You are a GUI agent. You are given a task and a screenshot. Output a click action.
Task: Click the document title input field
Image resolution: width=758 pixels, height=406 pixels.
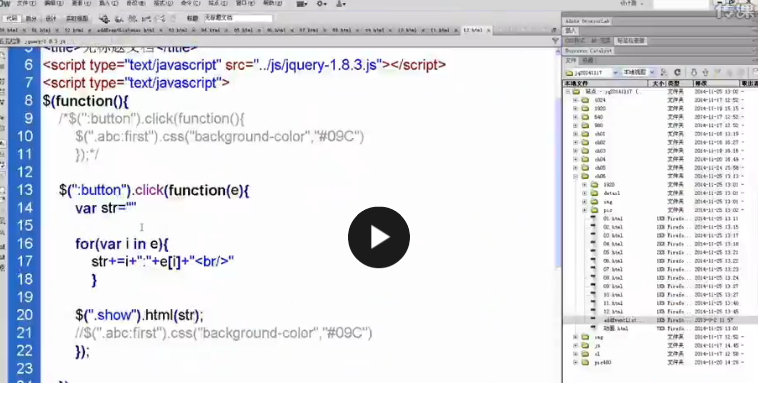click(x=238, y=18)
